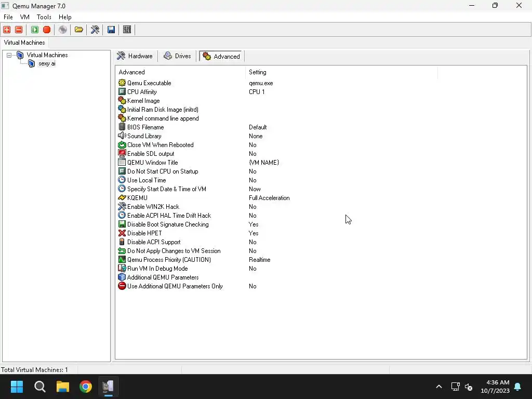The width and height of the screenshot is (532, 399).
Task: Click the 'Now' start date value
Action: coord(255,189)
